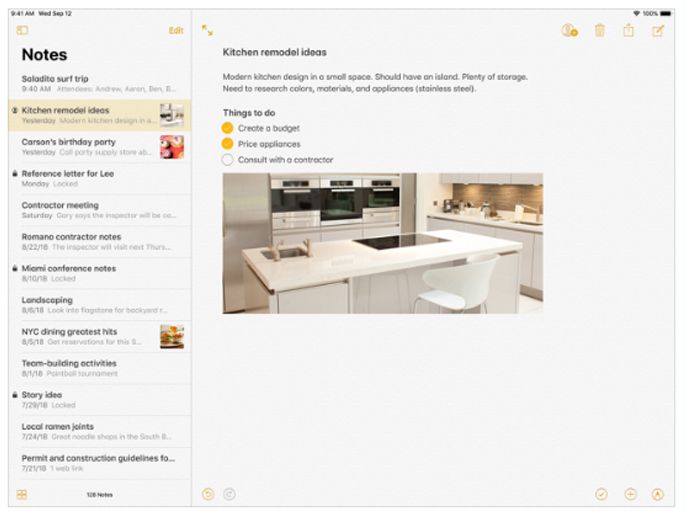685x514 pixels.
Task: Tap lock icon on Story idea
Action: coord(15,395)
